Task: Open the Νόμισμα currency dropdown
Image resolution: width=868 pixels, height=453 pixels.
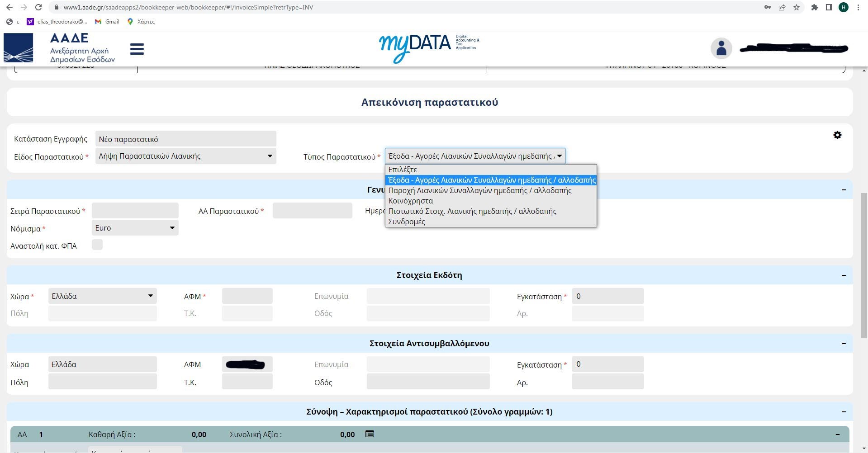Action: (135, 228)
